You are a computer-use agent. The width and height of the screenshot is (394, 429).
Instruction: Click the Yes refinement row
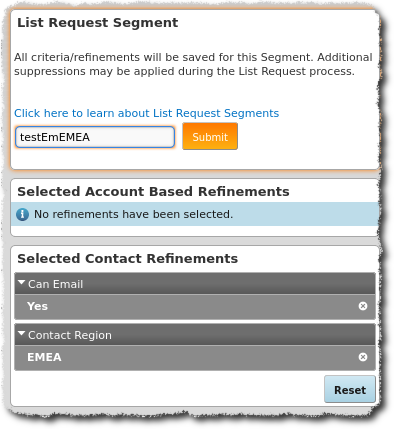pos(195,306)
